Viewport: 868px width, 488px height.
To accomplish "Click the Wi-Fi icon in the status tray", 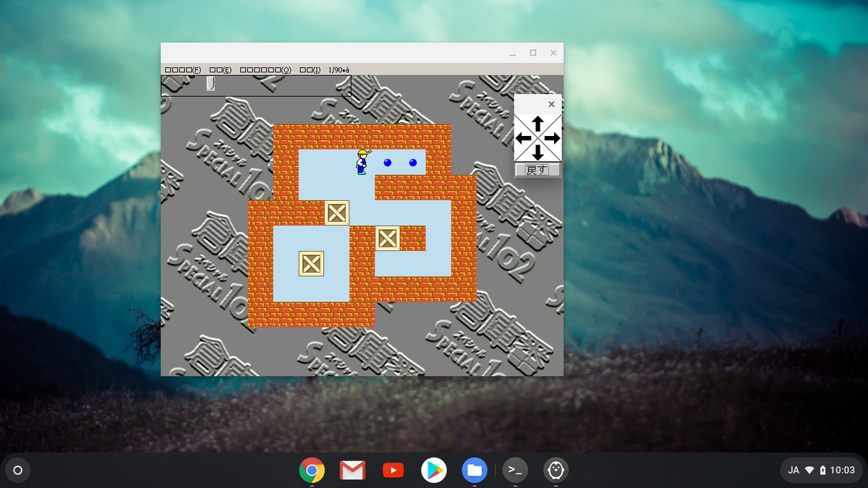I will pyautogui.click(x=809, y=471).
